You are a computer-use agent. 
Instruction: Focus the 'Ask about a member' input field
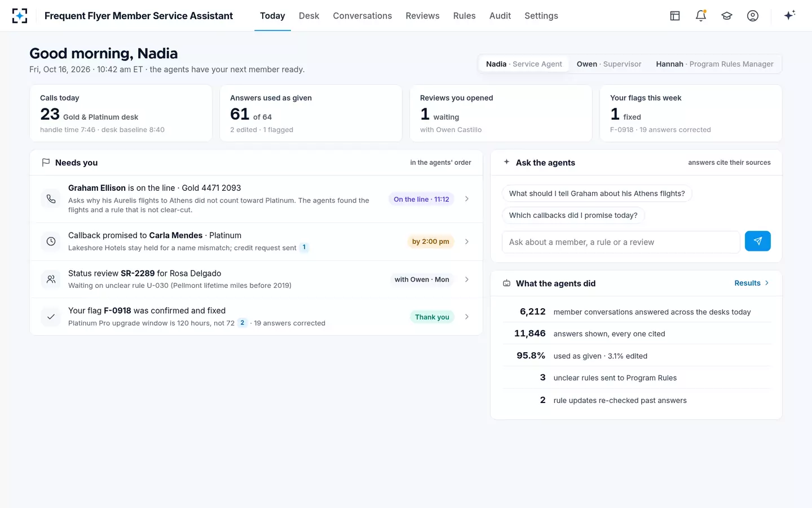pyautogui.click(x=621, y=242)
